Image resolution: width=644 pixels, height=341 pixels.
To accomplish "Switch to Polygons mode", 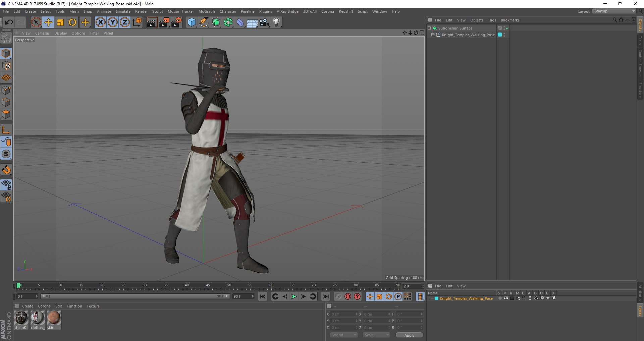I will (6, 114).
